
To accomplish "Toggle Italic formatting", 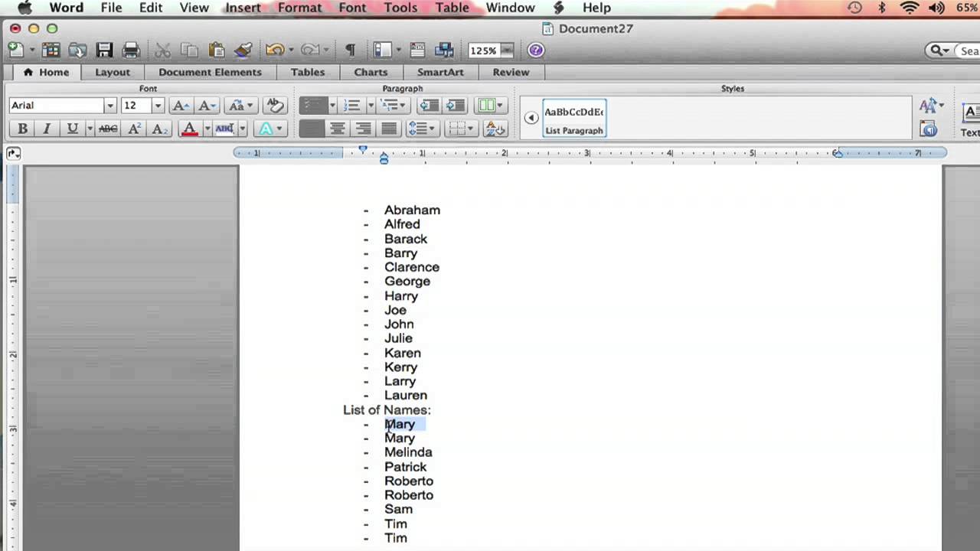I will pyautogui.click(x=47, y=129).
